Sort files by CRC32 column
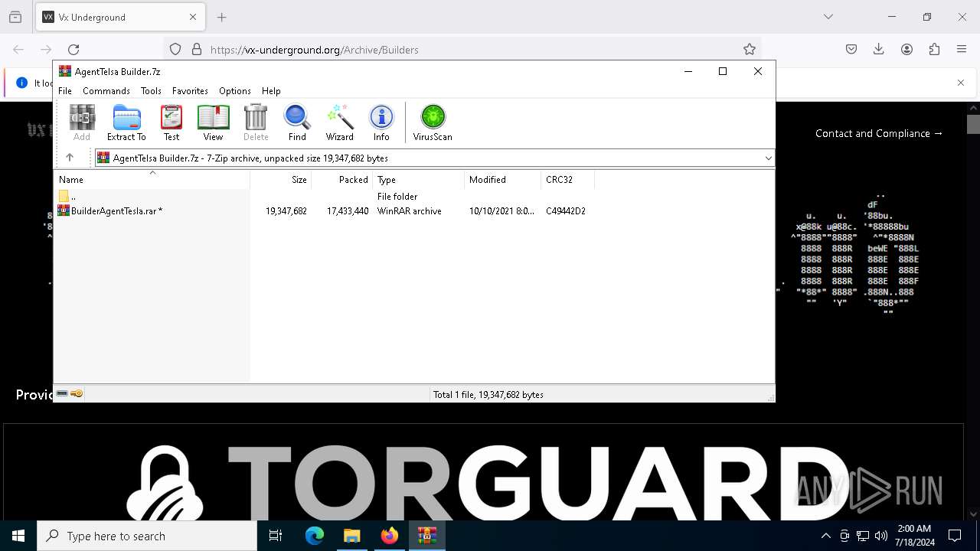Screen dimensions: 980x551 click(567, 179)
